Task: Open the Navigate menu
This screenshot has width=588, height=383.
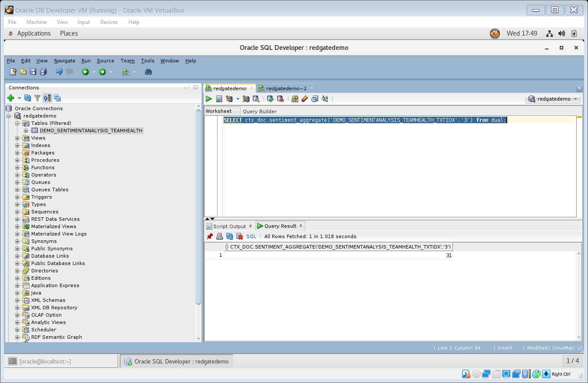Action: click(65, 61)
